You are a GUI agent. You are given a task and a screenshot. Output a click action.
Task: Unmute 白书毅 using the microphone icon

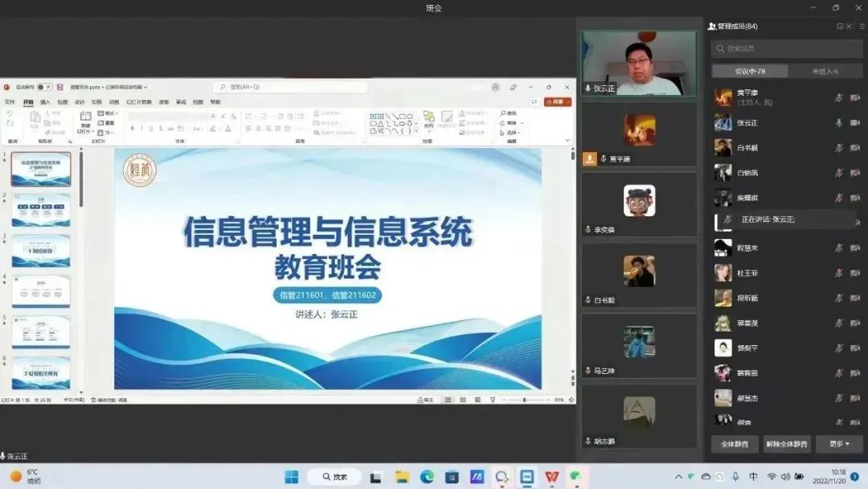pyautogui.click(x=839, y=148)
